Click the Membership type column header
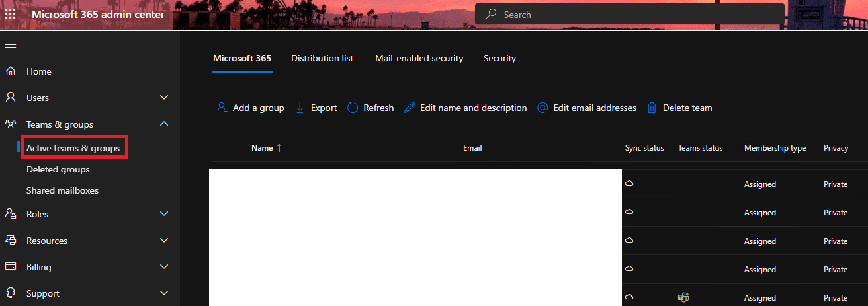 coord(775,148)
